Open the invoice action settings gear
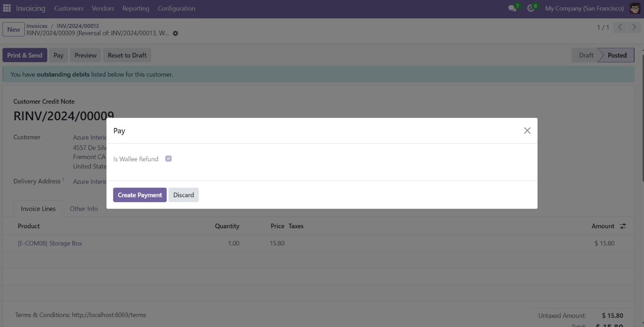Image resolution: width=644 pixels, height=327 pixels. point(175,33)
